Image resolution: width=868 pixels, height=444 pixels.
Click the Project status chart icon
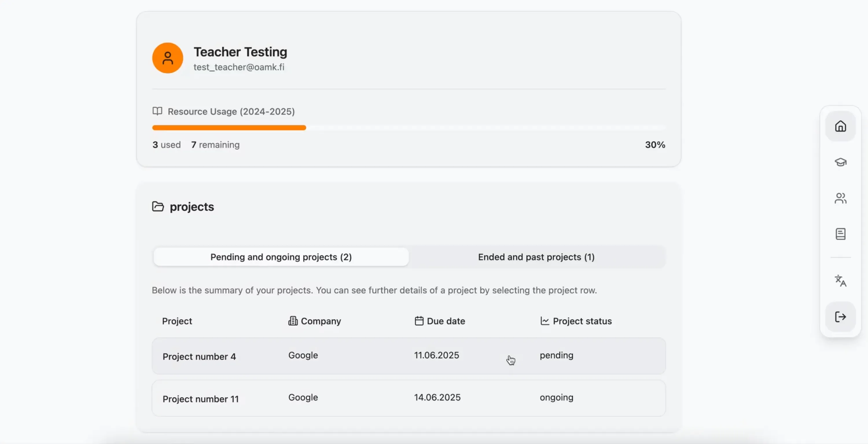click(545, 321)
